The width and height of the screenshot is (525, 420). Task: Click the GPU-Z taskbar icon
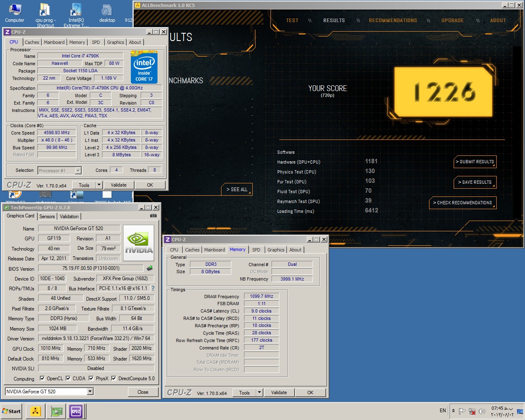pos(56,411)
